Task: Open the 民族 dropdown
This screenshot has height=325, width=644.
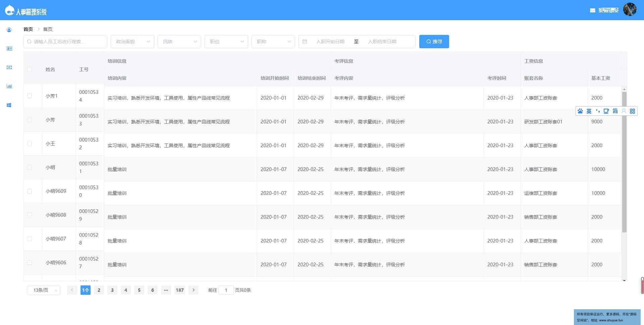Action: 179,42
